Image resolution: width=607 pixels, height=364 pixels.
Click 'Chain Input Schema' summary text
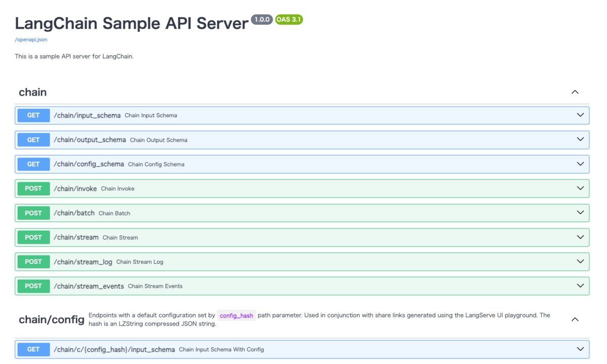pyautogui.click(x=151, y=115)
